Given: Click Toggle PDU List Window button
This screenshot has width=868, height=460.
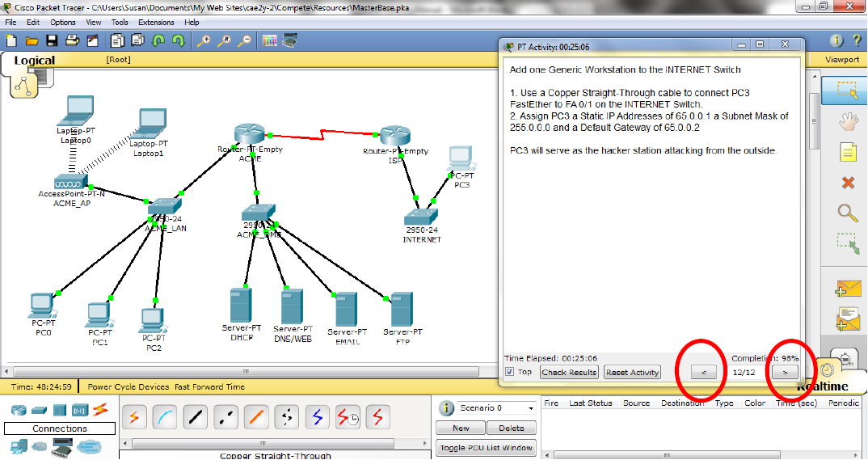Looking at the screenshot, I should (486, 447).
